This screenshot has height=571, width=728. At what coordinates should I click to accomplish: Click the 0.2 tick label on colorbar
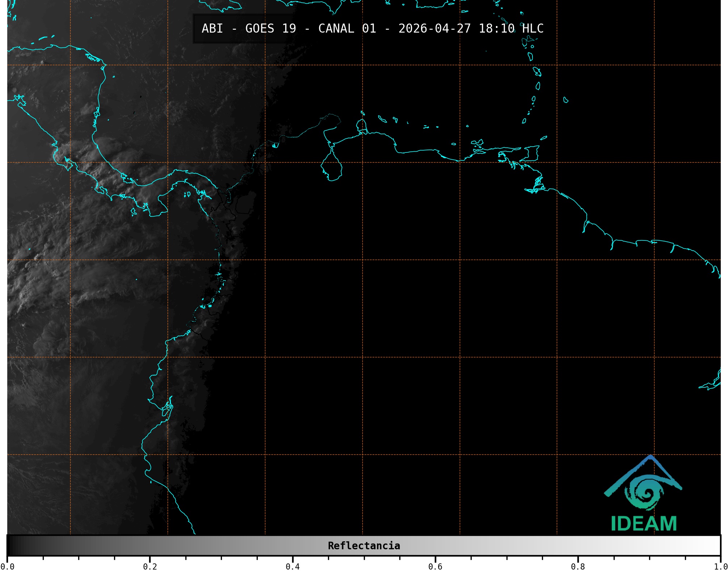150,566
